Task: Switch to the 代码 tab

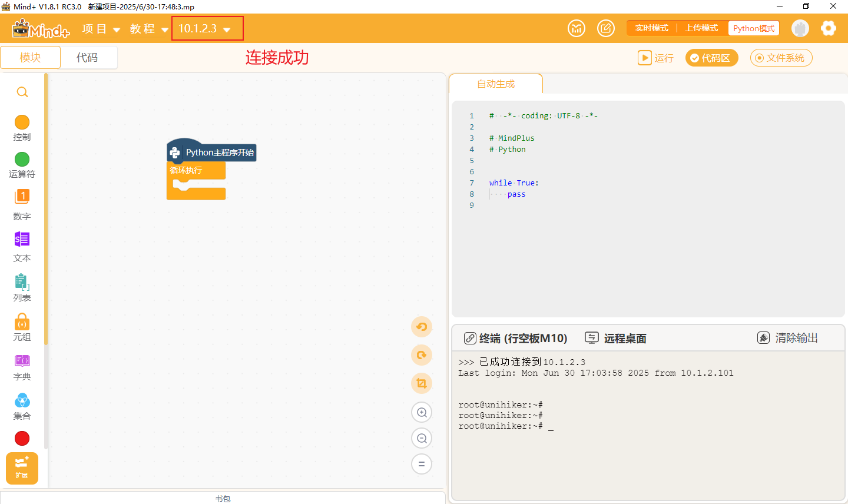Action: pyautogui.click(x=87, y=58)
